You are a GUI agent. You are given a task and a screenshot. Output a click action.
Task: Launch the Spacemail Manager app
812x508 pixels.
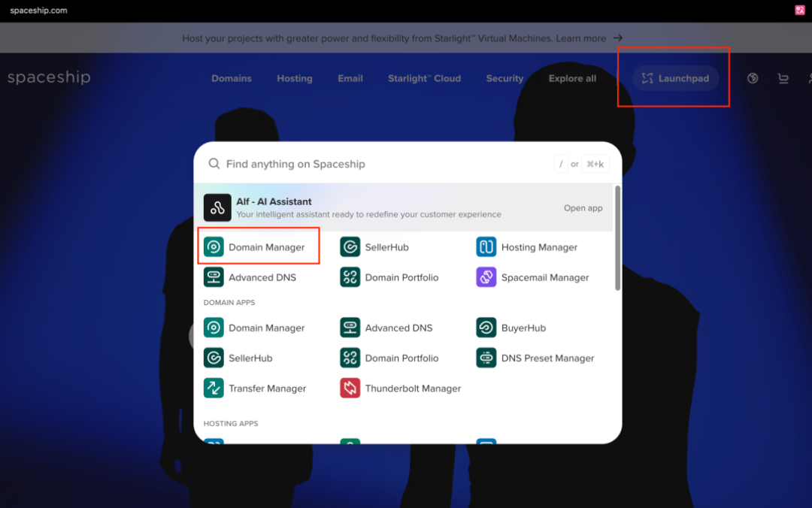click(532, 277)
